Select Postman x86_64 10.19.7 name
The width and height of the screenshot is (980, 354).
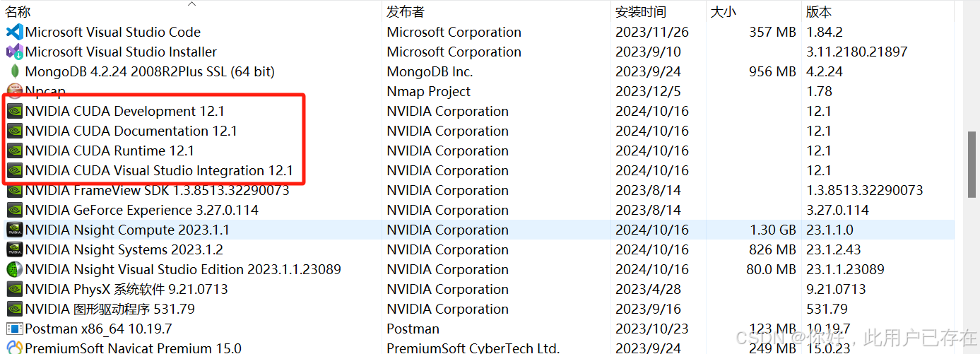(x=98, y=329)
